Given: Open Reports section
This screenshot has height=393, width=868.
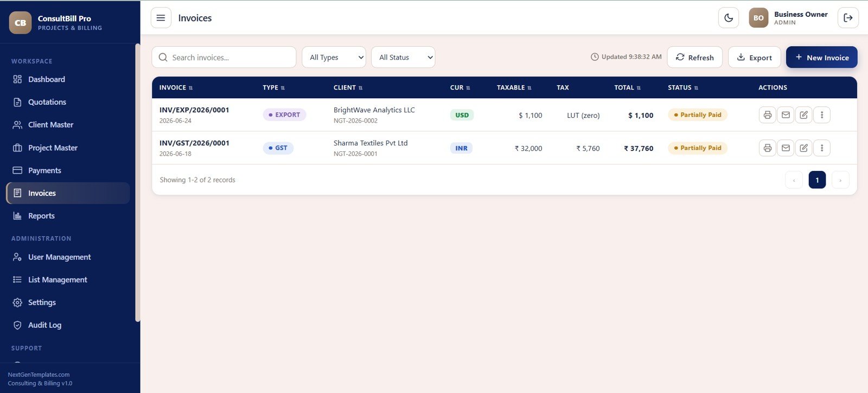Looking at the screenshot, I should (68, 216).
